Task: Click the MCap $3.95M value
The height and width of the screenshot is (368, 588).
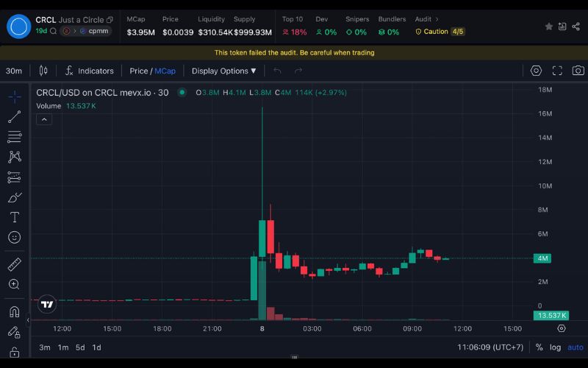Action: pyautogui.click(x=140, y=32)
